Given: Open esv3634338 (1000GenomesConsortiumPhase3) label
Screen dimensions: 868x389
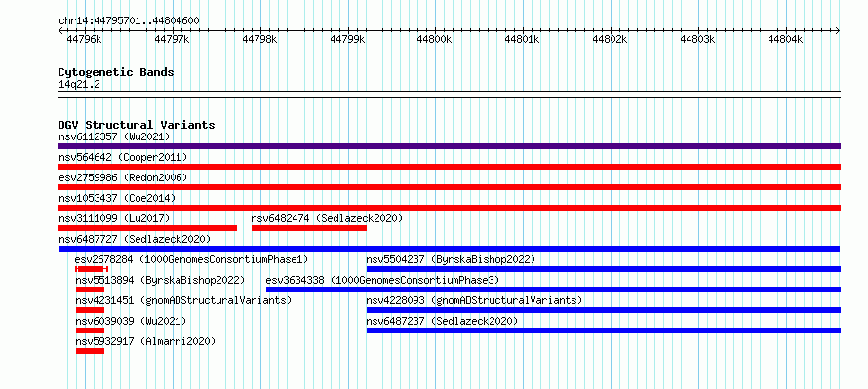Looking at the screenshot, I should pyautogui.click(x=382, y=280).
